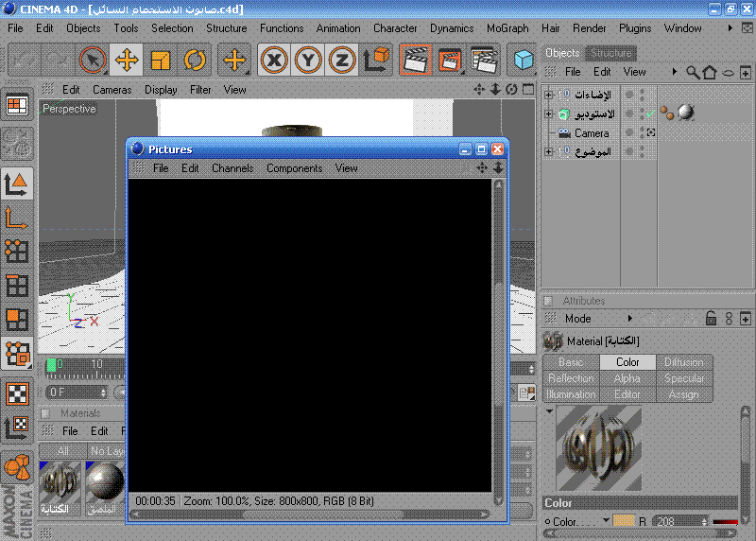
Task: Select the Color radio option
Action: tap(548, 522)
